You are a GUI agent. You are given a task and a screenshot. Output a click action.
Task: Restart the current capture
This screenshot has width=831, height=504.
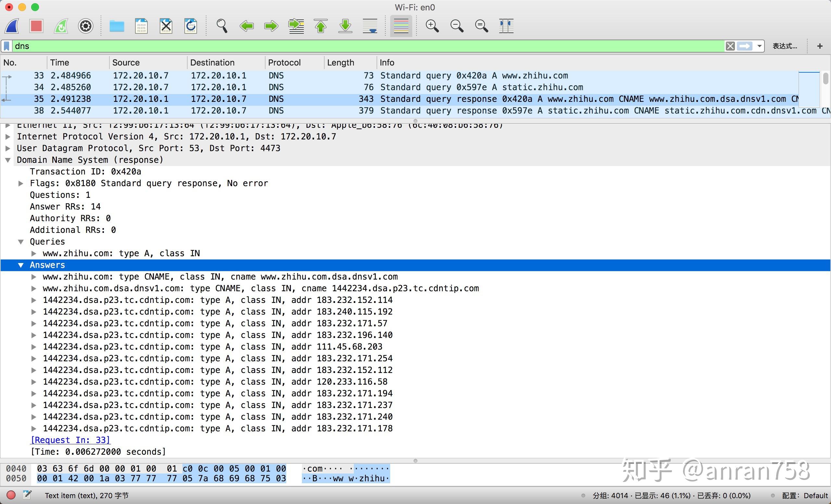coord(61,26)
